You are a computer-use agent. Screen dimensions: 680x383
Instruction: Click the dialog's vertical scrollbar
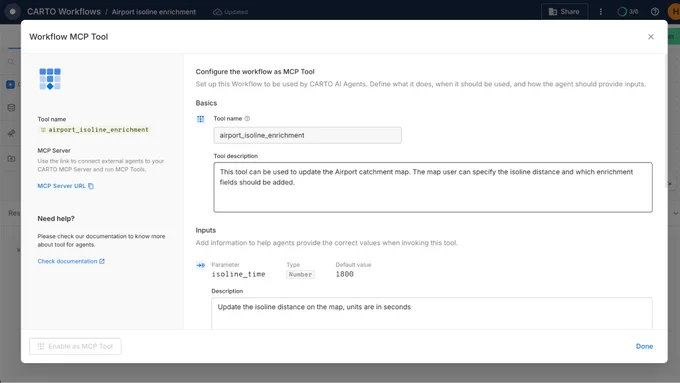tap(665, 121)
